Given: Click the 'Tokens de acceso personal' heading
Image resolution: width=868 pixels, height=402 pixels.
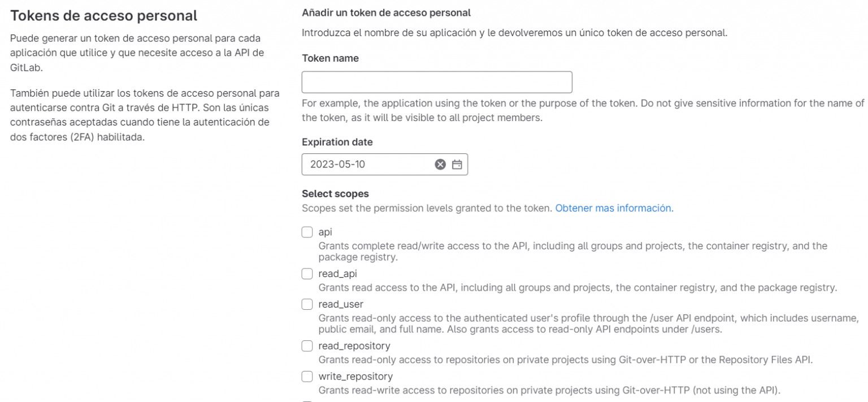Looking at the screenshot, I should click(104, 16).
